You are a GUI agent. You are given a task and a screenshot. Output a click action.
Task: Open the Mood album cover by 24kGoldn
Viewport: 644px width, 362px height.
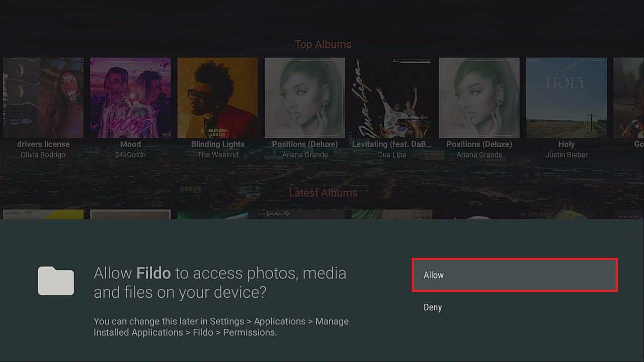pyautogui.click(x=130, y=98)
